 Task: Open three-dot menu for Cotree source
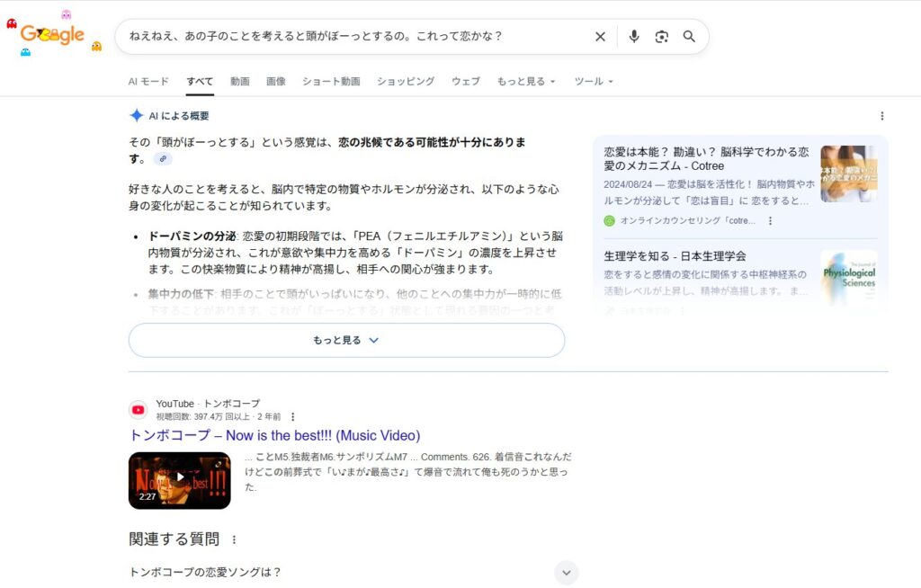[770, 220]
